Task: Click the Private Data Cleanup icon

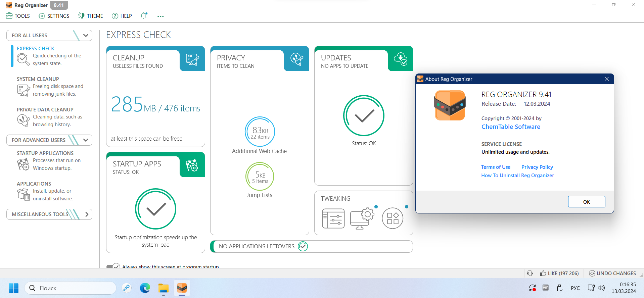Action: click(x=23, y=120)
